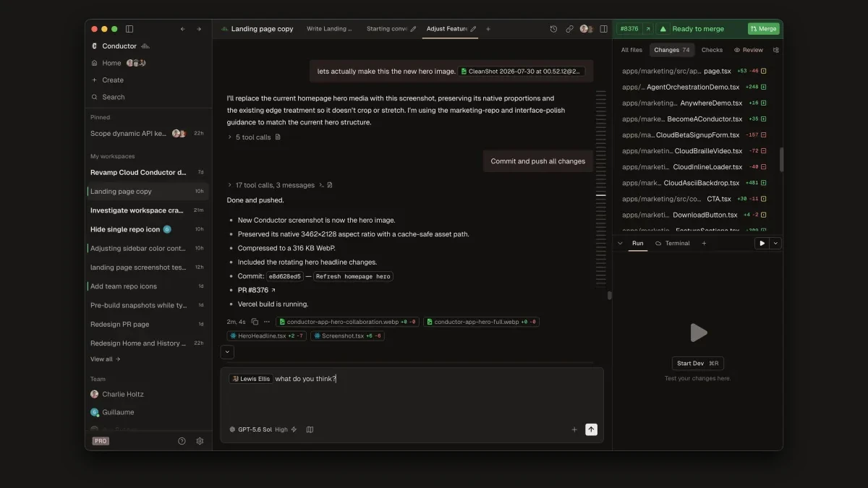
Task: Click the Ready to merge status triangle
Action: (663, 29)
